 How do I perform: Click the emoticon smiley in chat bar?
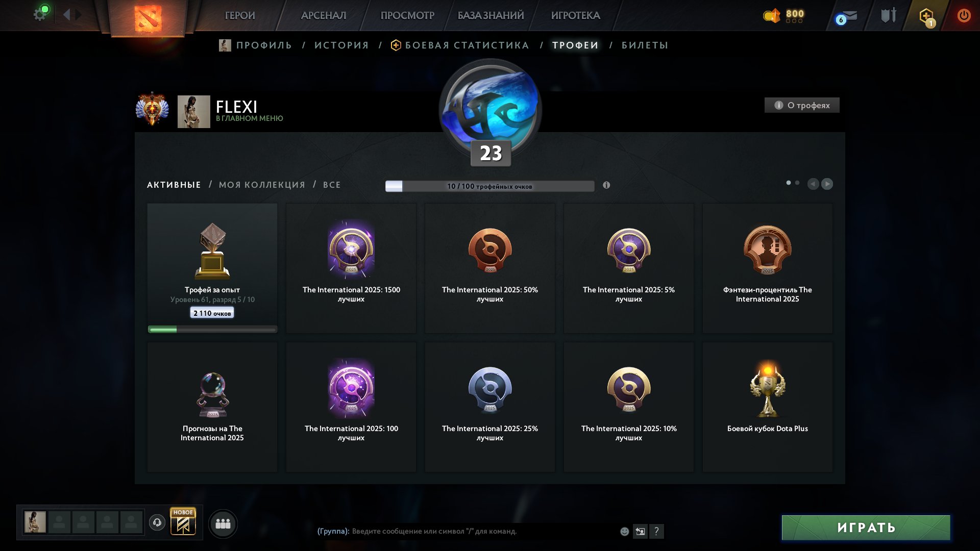click(624, 531)
